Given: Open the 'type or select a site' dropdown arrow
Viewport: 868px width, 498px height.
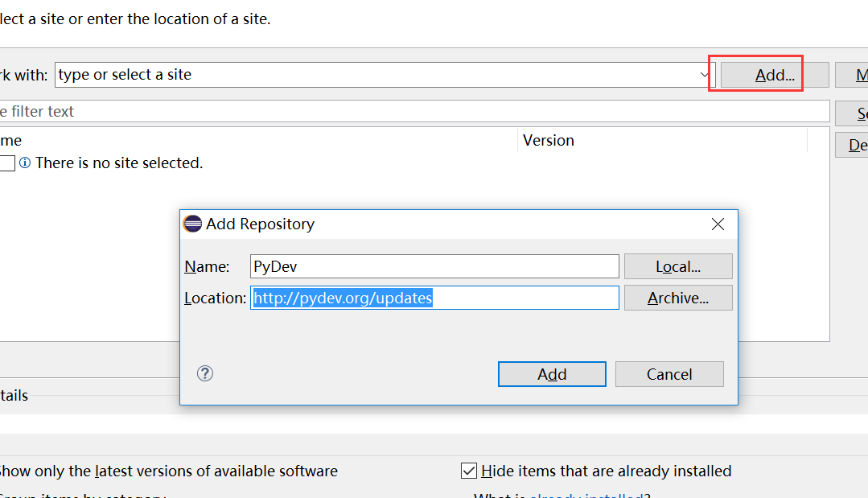Looking at the screenshot, I should point(706,73).
